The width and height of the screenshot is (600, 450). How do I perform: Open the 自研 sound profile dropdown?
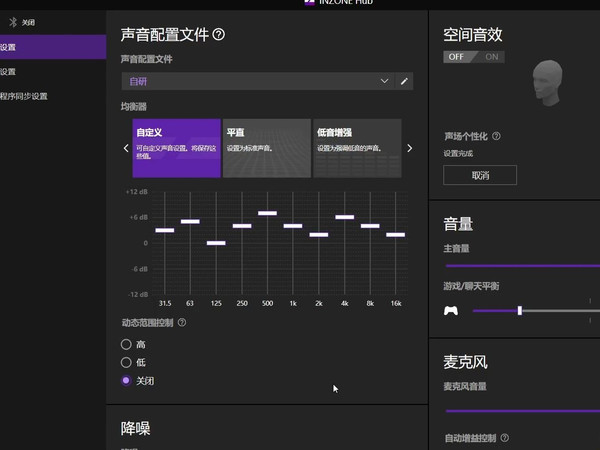tap(258, 81)
